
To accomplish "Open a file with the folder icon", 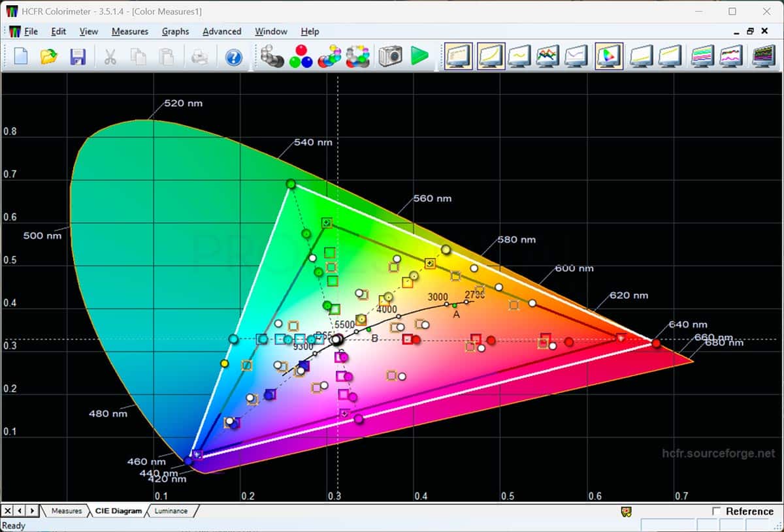I will coord(49,57).
